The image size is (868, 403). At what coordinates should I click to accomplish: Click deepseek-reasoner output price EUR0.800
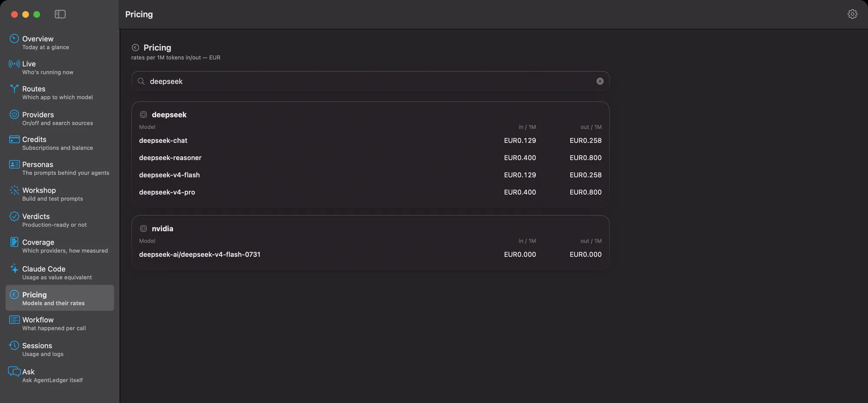click(x=585, y=158)
